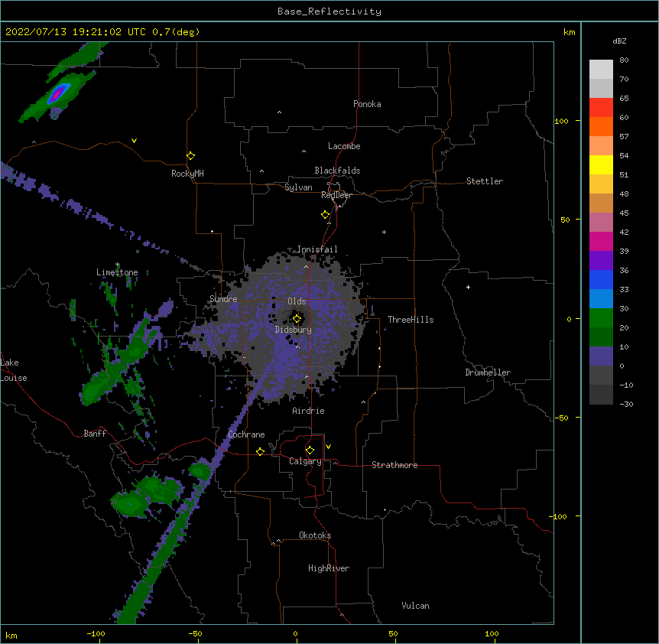The image size is (659, 644).
Task: Click the Ponoka town label
Action: 367,104
